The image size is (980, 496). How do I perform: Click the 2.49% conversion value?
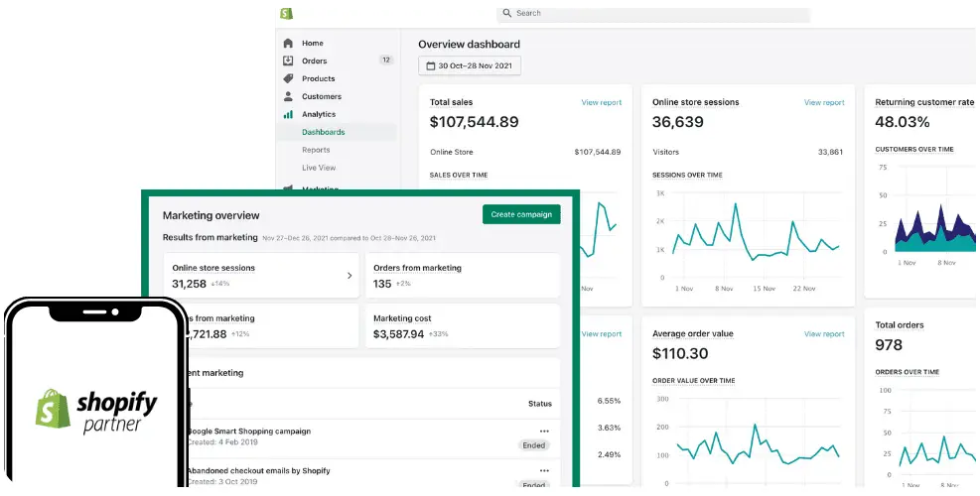click(609, 454)
